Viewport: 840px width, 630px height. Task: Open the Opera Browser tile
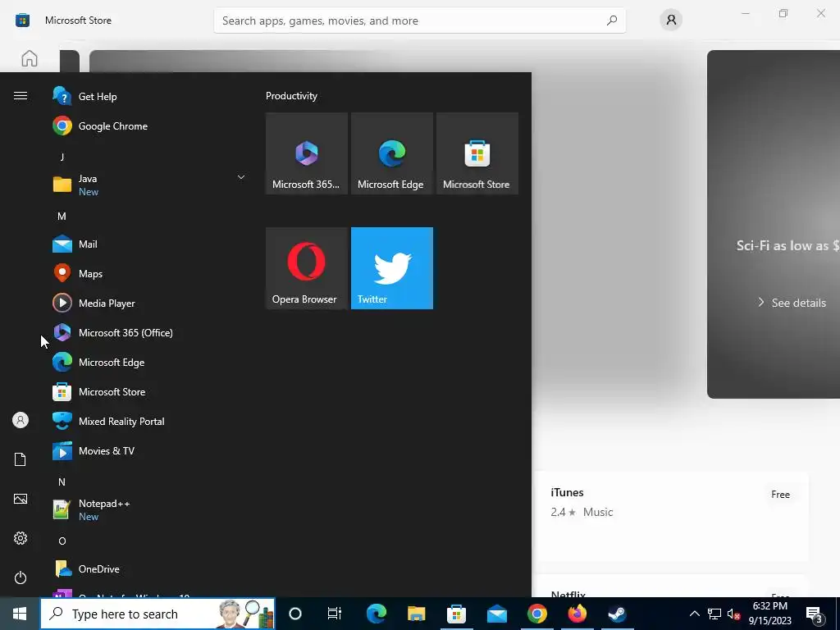(307, 268)
